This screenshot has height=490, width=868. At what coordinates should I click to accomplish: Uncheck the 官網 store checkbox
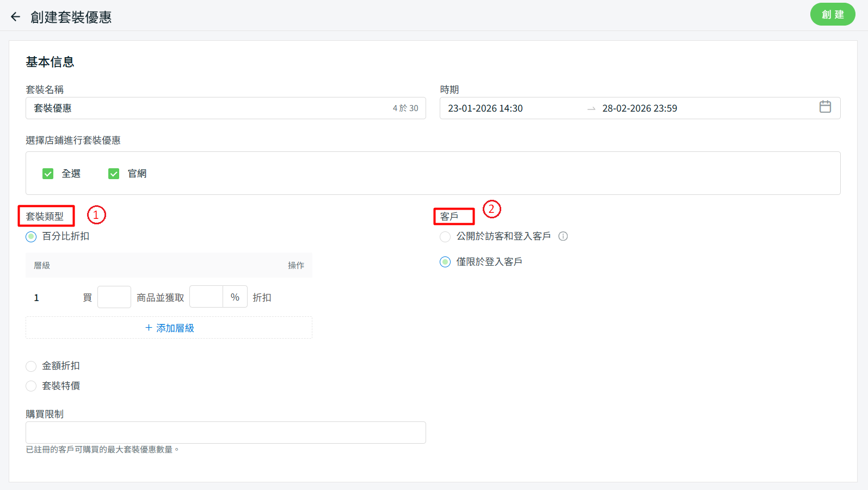[x=114, y=174]
